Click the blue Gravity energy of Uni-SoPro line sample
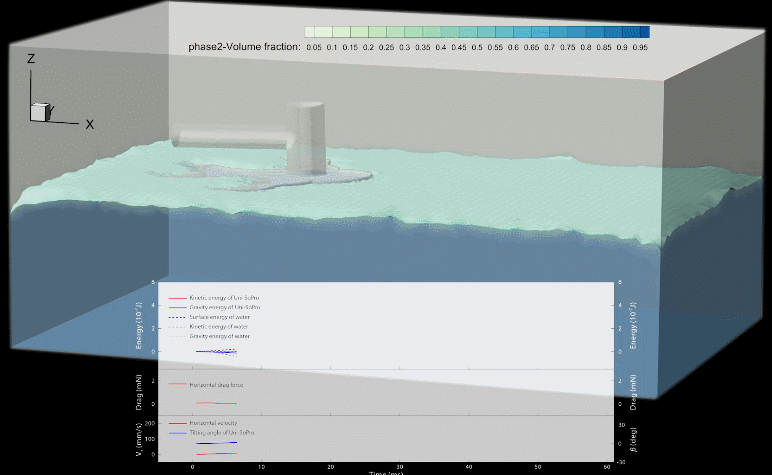Screen dimensions: 772x475 (179, 308)
